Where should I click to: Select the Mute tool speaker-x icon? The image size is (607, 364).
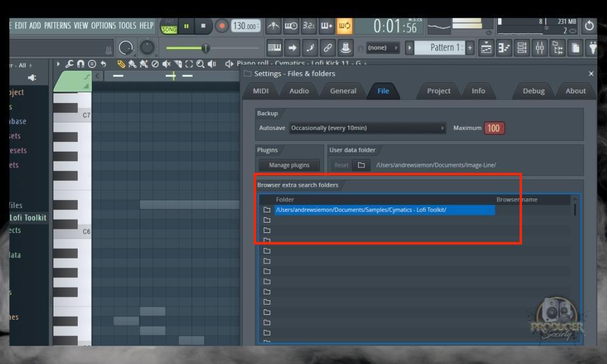coord(166,64)
